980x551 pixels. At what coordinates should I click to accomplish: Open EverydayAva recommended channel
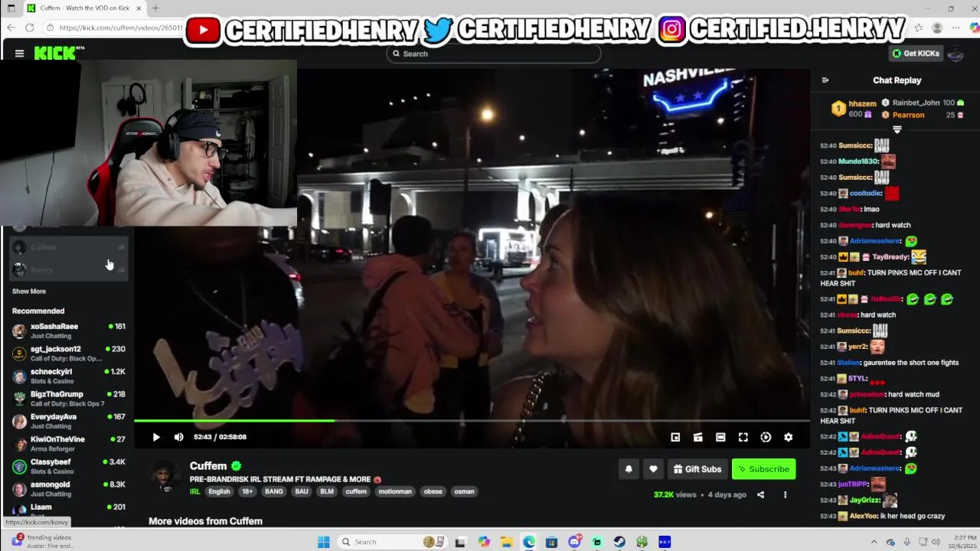pos(68,421)
